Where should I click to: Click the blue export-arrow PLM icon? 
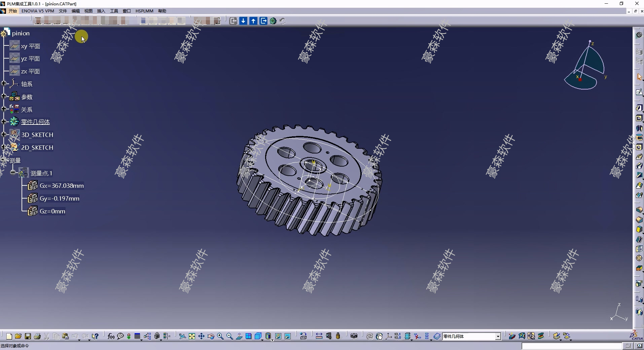point(263,21)
